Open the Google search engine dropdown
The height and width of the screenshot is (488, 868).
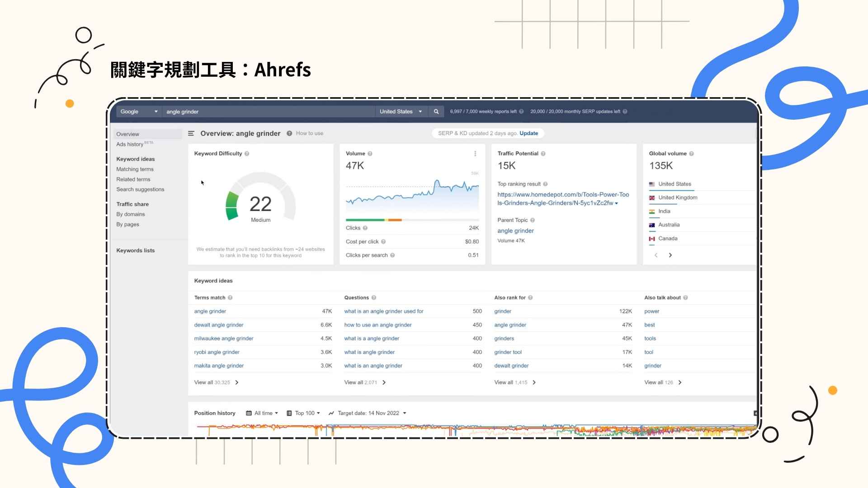[x=139, y=112]
